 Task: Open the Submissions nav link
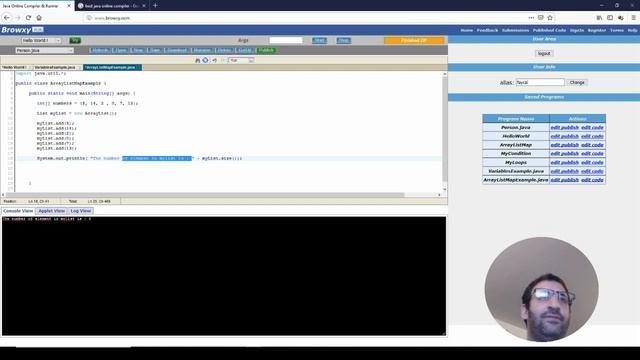click(x=515, y=30)
